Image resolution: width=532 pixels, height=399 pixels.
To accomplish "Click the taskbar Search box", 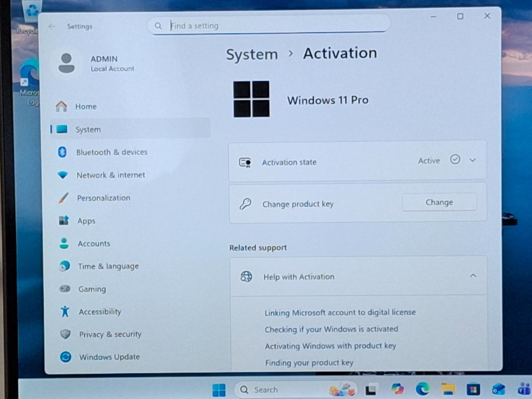I will pos(295,389).
